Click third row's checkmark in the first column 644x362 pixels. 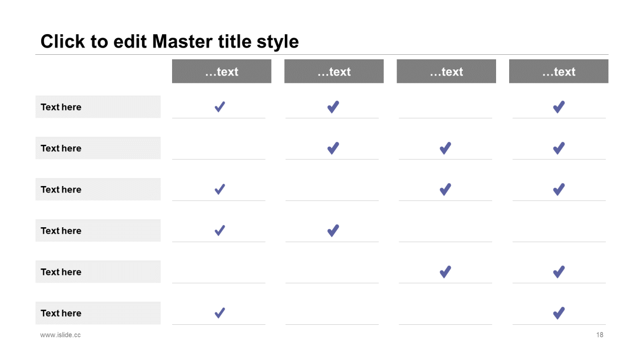[220, 189]
